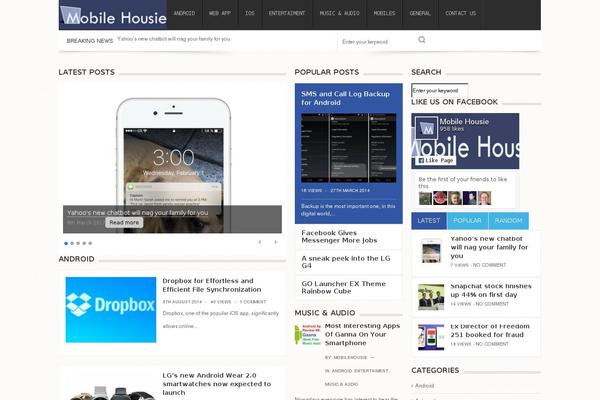Click the Mobile Housie Facebook page name

[464, 121]
